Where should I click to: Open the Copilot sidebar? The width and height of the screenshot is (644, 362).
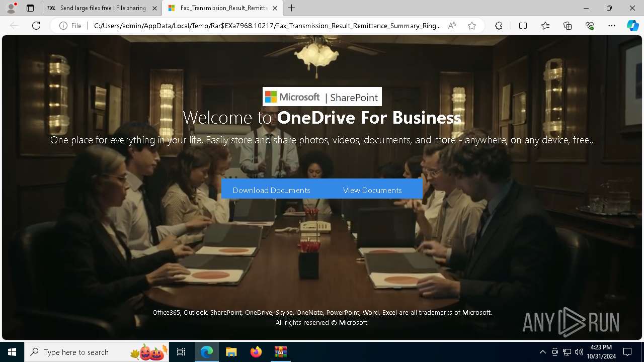(x=632, y=26)
